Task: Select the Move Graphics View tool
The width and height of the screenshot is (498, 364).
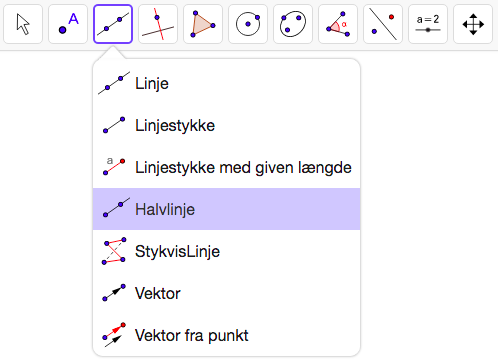Action: point(473,24)
